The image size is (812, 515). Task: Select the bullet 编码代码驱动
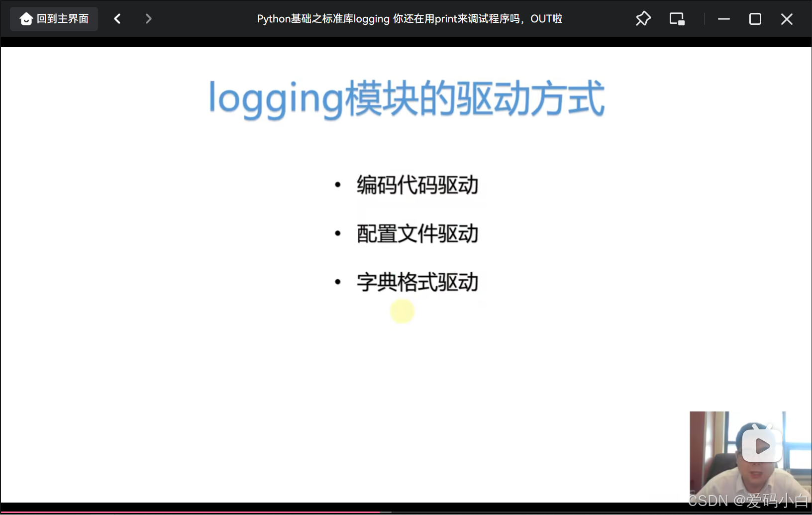[x=417, y=185]
